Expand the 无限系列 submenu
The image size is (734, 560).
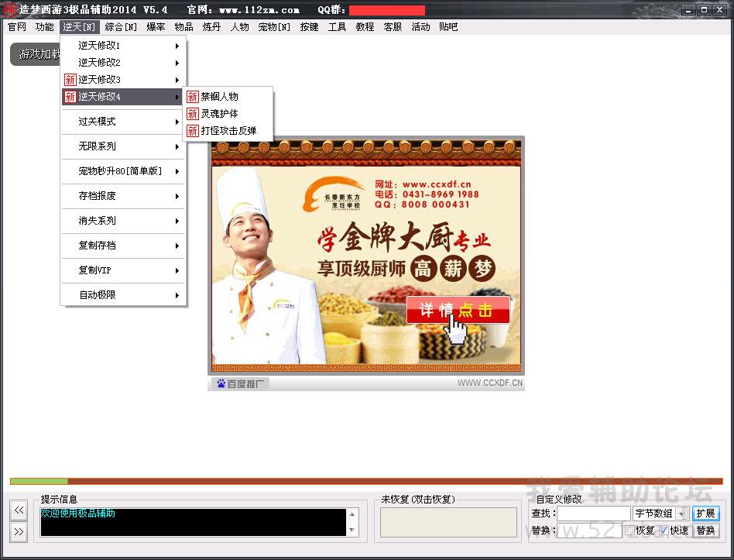pos(124,146)
